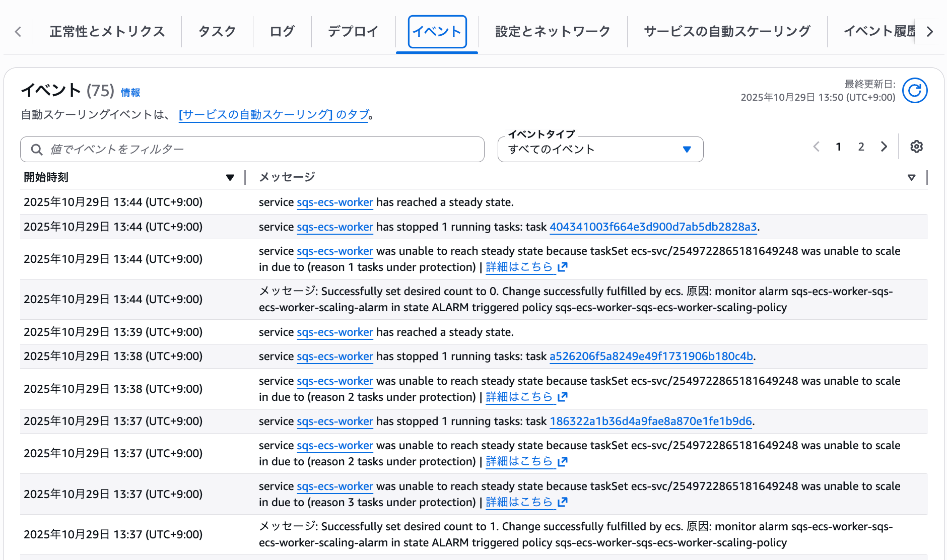Sort by the メッセージ column arrow
Screen dimensions: 947x560
click(911, 177)
